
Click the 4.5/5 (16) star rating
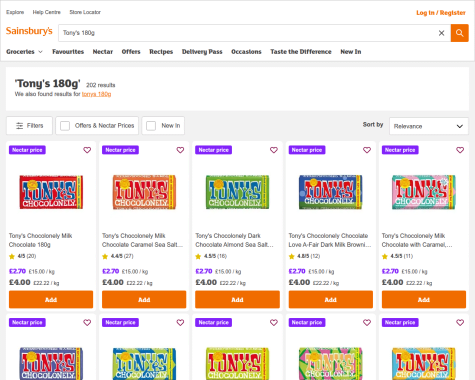coord(211,256)
